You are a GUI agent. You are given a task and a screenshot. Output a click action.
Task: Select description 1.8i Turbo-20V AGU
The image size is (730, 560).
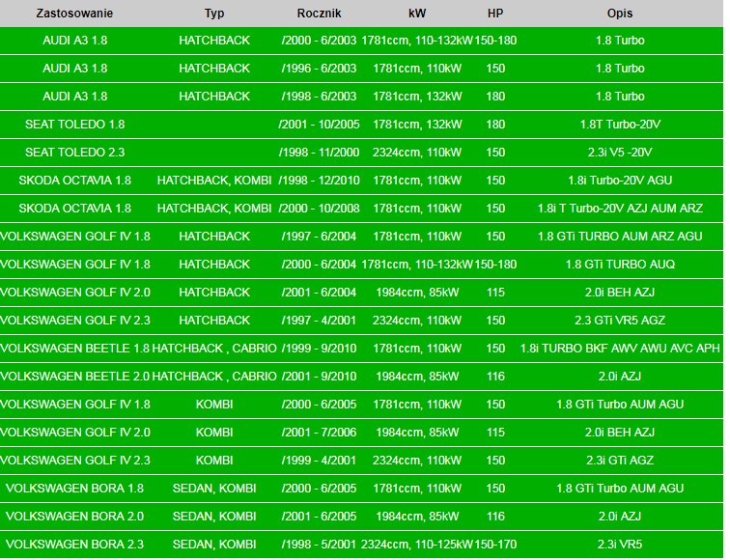620,181
